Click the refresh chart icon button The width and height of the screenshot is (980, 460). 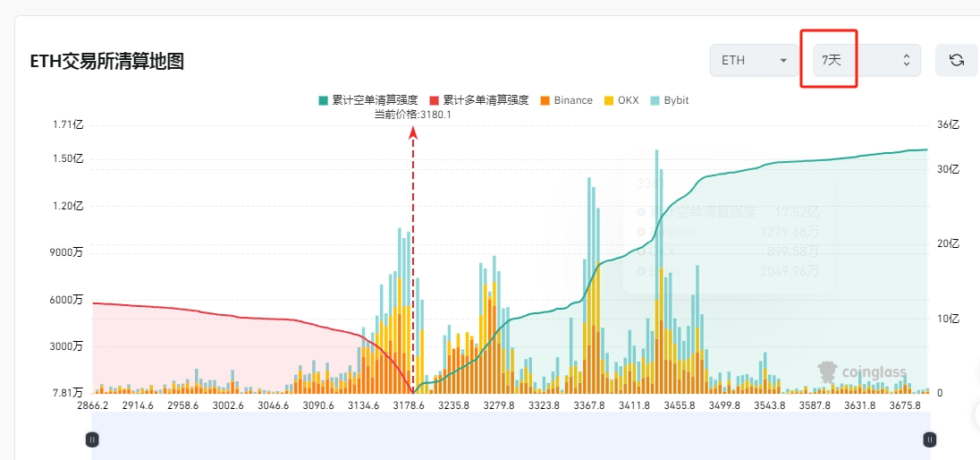point(956,60)
